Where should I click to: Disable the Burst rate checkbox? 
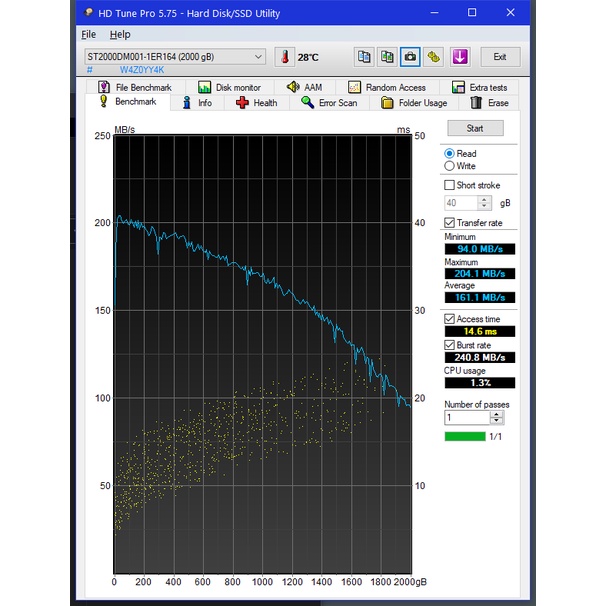[449, 345]
